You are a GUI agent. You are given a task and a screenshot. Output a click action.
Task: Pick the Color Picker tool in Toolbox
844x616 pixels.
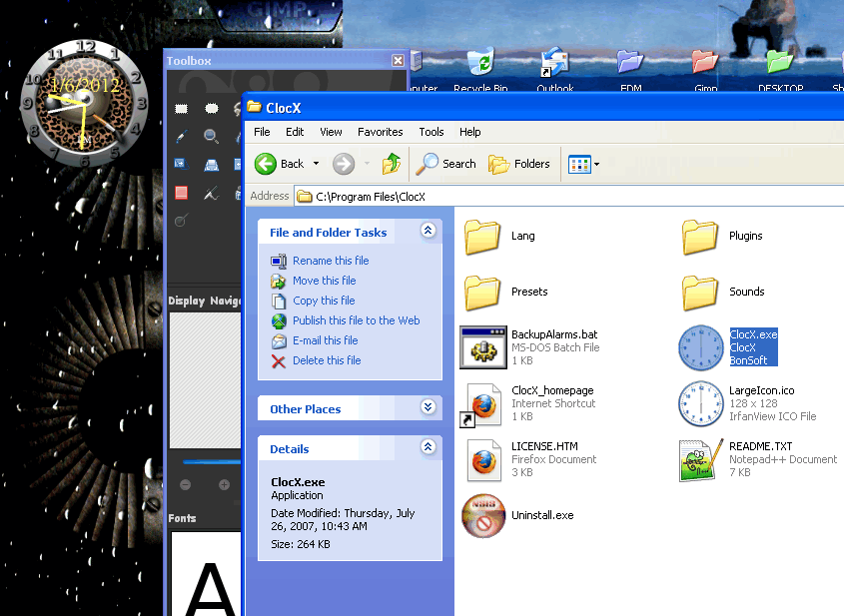[182, 137]
